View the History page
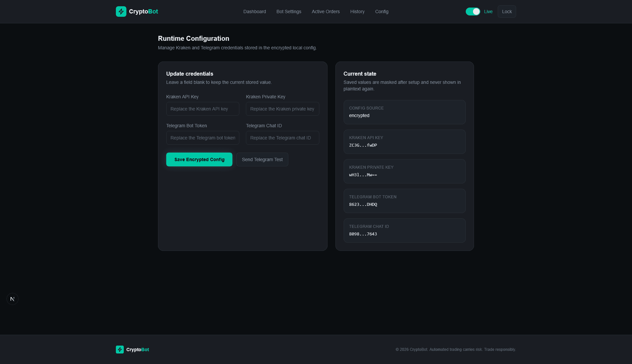 click(x=357, y=12)
